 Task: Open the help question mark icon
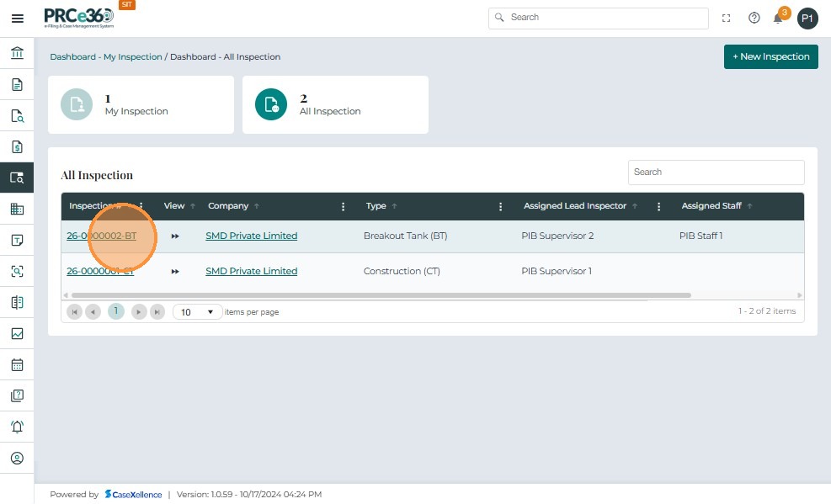coord(754,18)
